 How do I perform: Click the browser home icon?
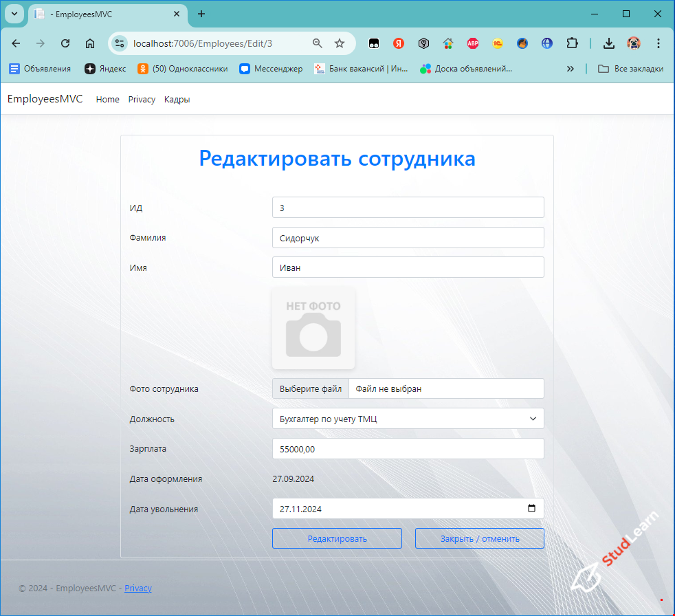click(90, 43)
